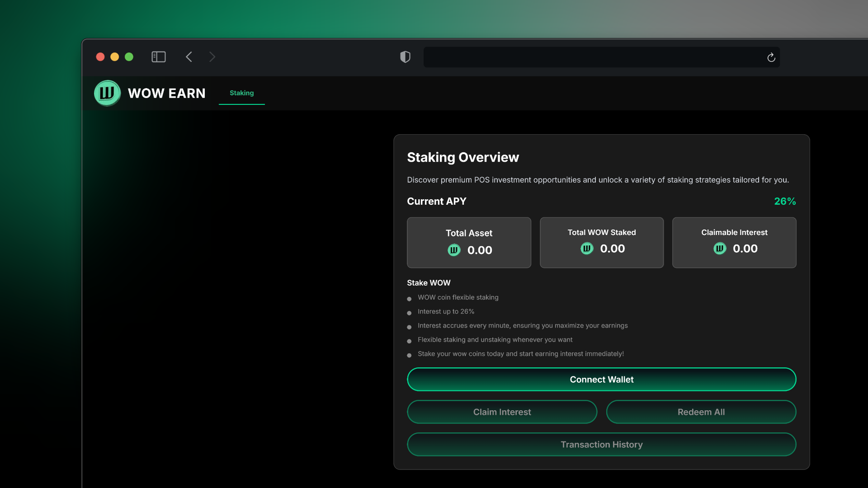Click the Claim Interest button

click(x=502, y=412)
